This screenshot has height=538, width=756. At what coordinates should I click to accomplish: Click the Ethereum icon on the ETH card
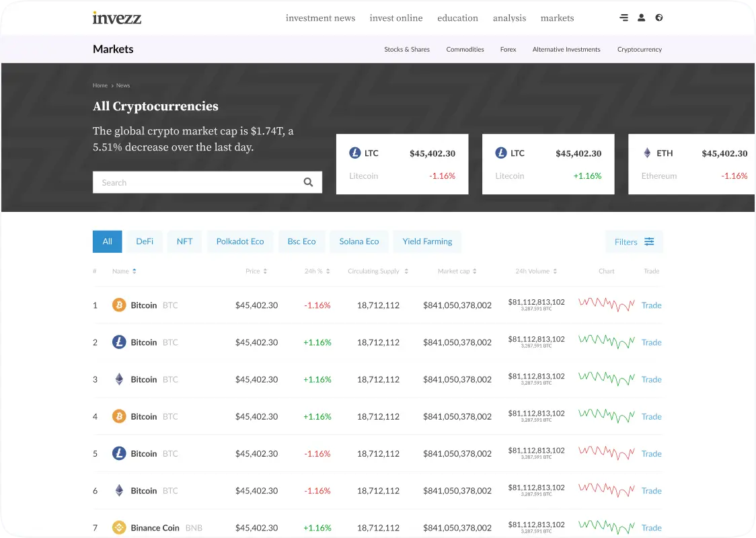pos(647,153)
